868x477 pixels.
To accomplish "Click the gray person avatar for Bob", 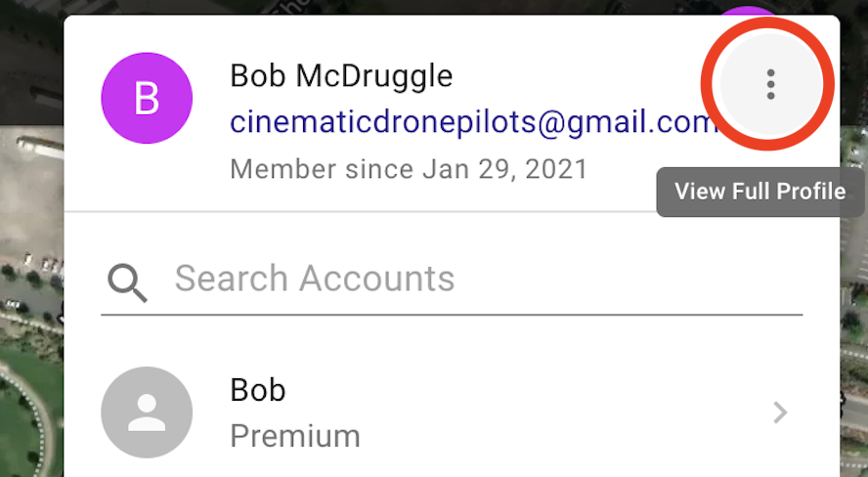I will point(147,412).
